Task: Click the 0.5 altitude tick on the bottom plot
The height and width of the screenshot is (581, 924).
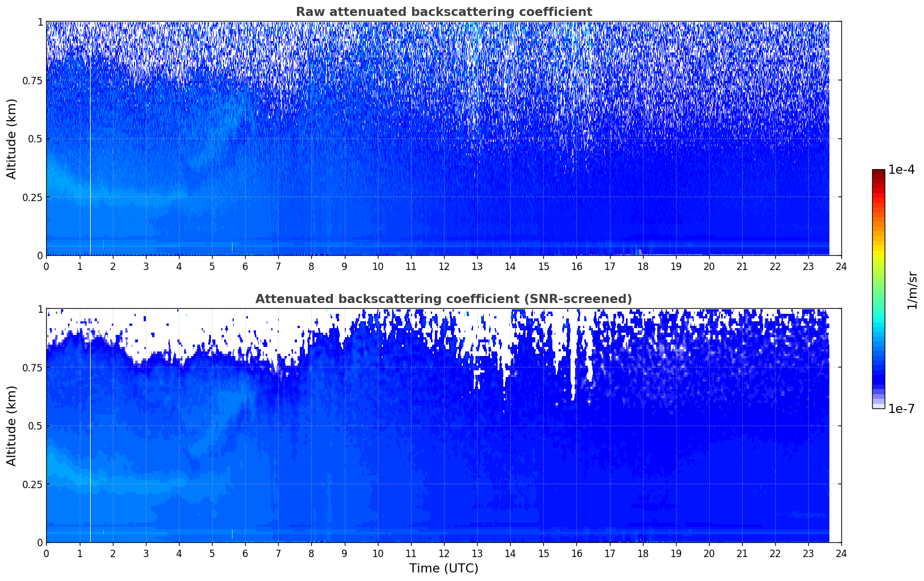Action: (35, 425)
